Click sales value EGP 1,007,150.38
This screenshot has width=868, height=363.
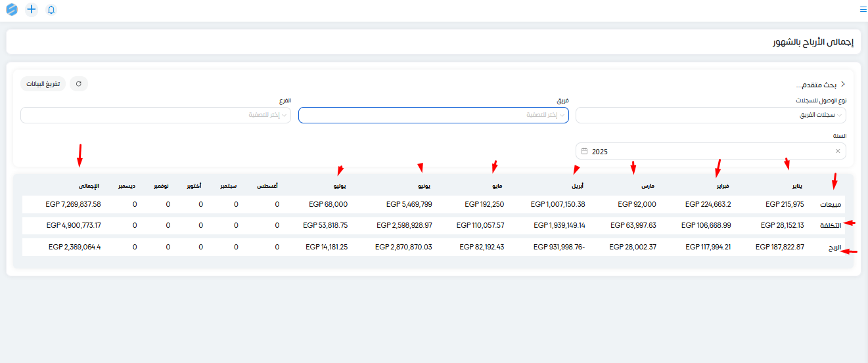point(558,204)
